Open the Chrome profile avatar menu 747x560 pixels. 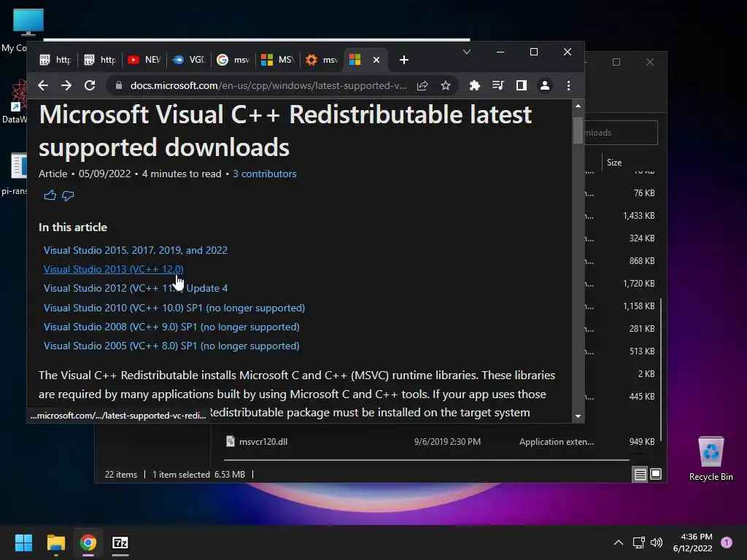click(544, 86)
